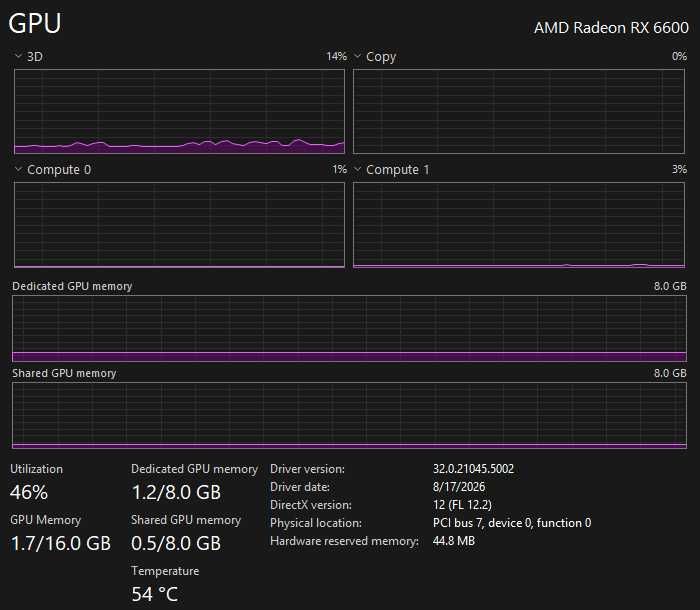Image resolution: width=700 pixels, height=610 pixels.
Task: Click the Hardware reserved memory label
Action: (345, 541)
